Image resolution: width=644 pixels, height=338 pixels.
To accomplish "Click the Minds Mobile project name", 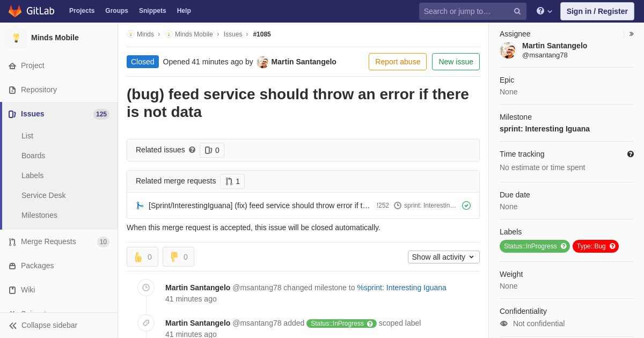I will coord(55,38).
